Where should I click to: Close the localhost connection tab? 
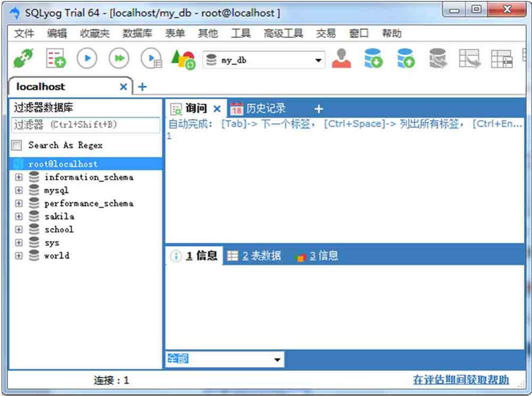pyautogui.click(x=123, y=87)
